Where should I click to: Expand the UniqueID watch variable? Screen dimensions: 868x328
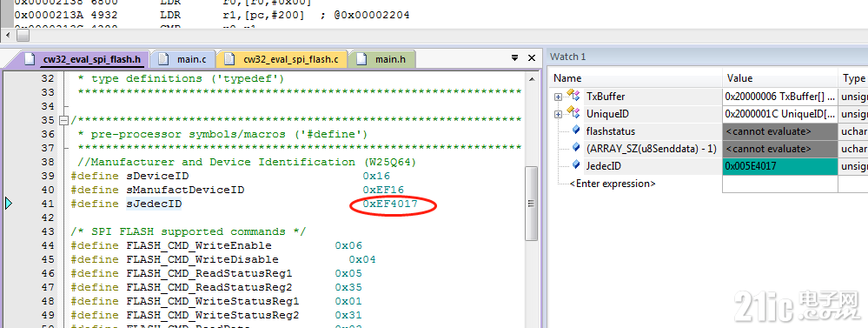[x=558, y=114]
